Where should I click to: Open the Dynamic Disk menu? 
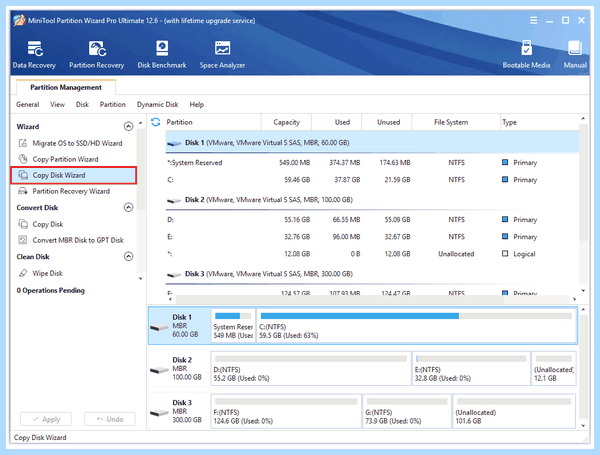(x=157, y=104)
